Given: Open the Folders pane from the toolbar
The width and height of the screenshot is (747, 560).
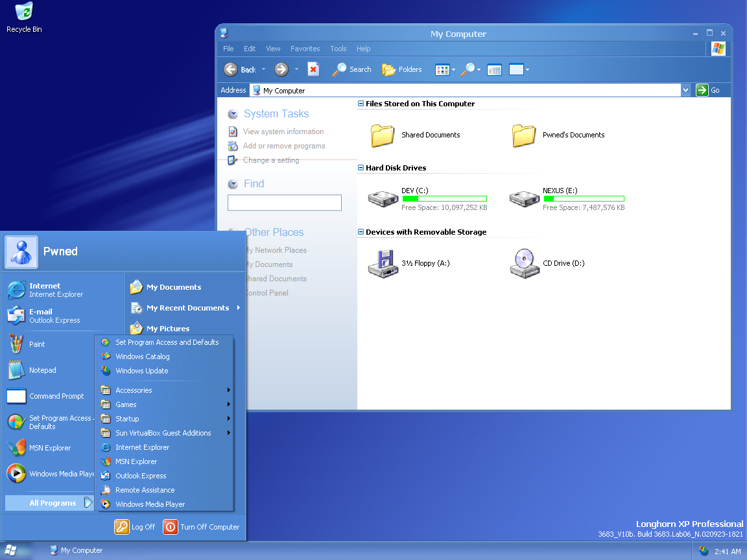Looking at the screenshot, I should click(x=402, y=69).
